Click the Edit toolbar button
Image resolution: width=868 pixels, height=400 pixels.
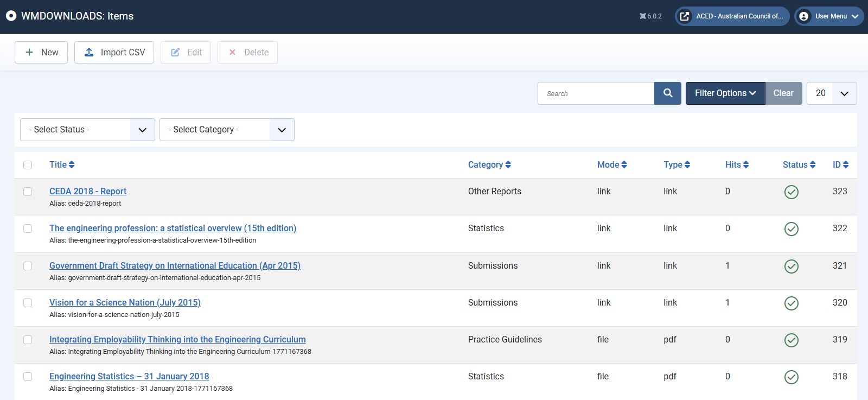point(186,53)
